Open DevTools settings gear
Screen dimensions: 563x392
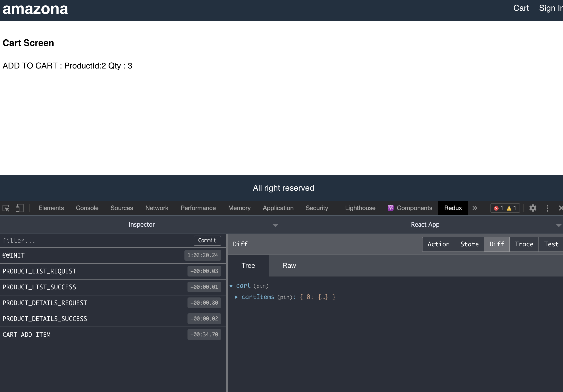pos(533,208)
